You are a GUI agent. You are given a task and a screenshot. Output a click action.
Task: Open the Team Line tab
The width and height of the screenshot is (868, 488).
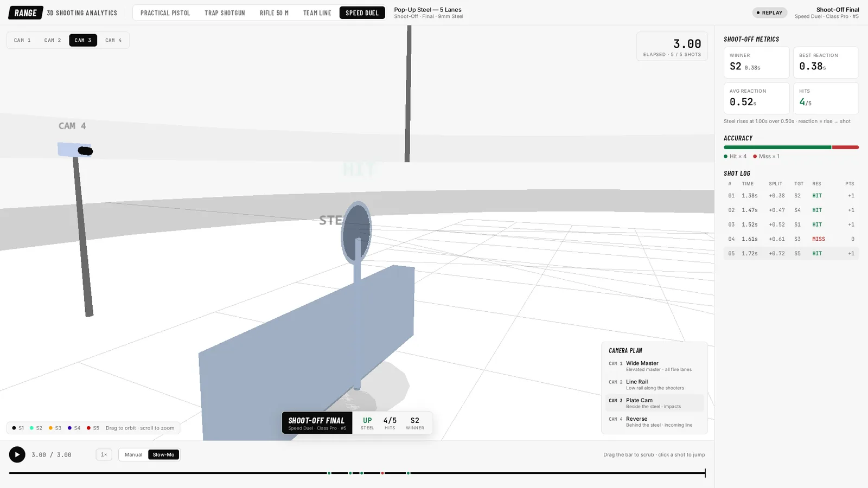(x=317, y=12)
